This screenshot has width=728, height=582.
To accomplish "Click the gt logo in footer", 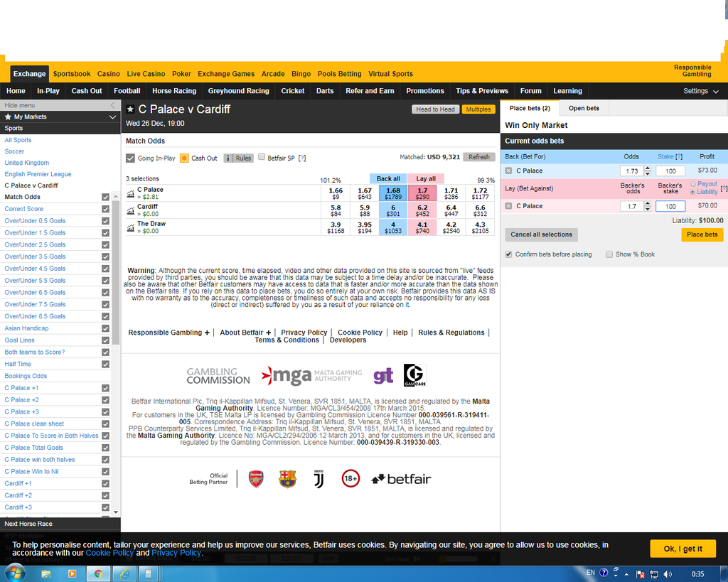I will click(x=383, y=376).
